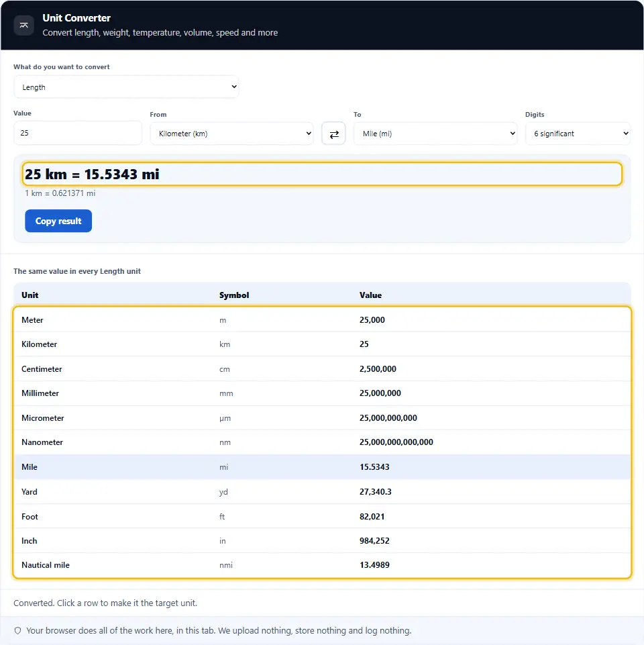The height and width of the screenshot is (645, 644).
Task: Open the conversion category dropdown showing Length
Action: pos(126,87)
